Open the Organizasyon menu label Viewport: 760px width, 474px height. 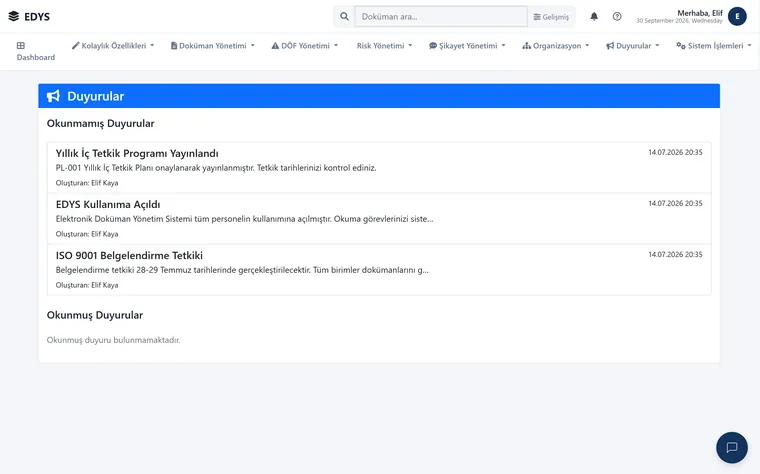pos(557,46)
